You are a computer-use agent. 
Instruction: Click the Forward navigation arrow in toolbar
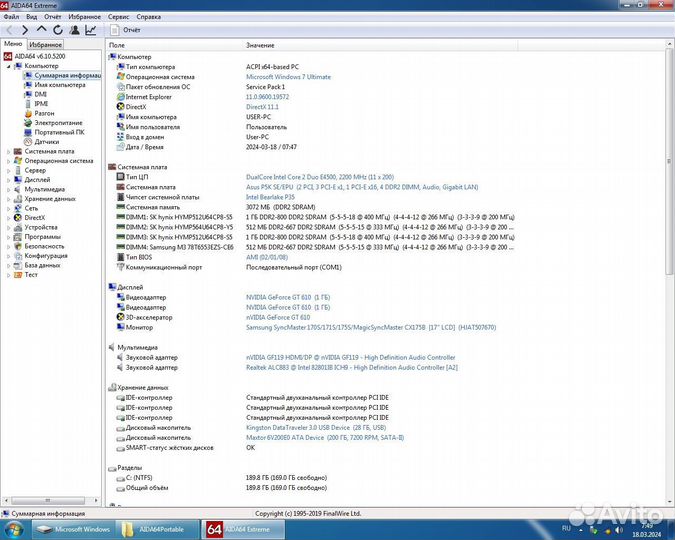tap(25, 30)
